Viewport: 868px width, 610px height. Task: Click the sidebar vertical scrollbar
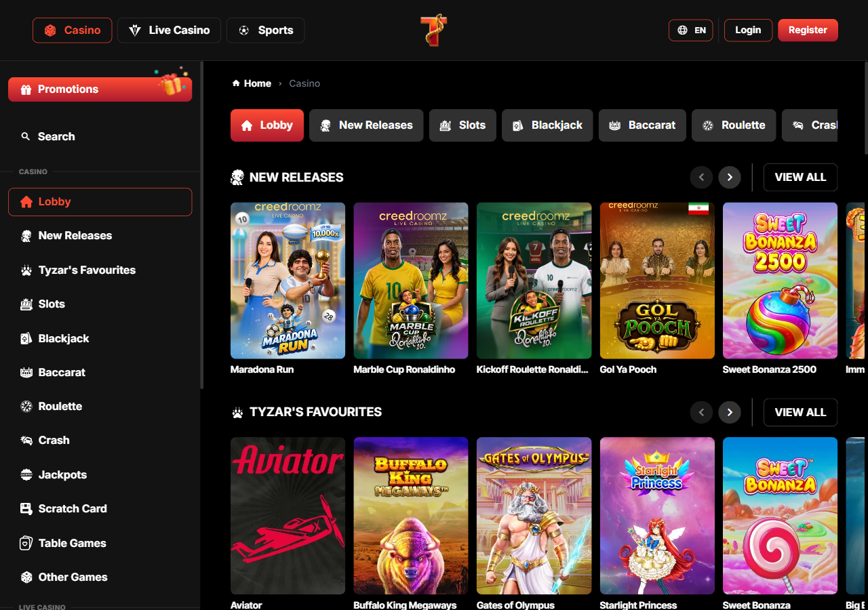[202, 226]
